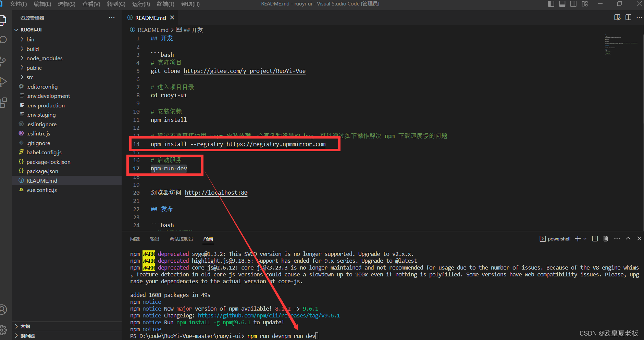Open terminal launch profile dropdown arrow
The image size is (644, 340).
[x=585, y=239]
